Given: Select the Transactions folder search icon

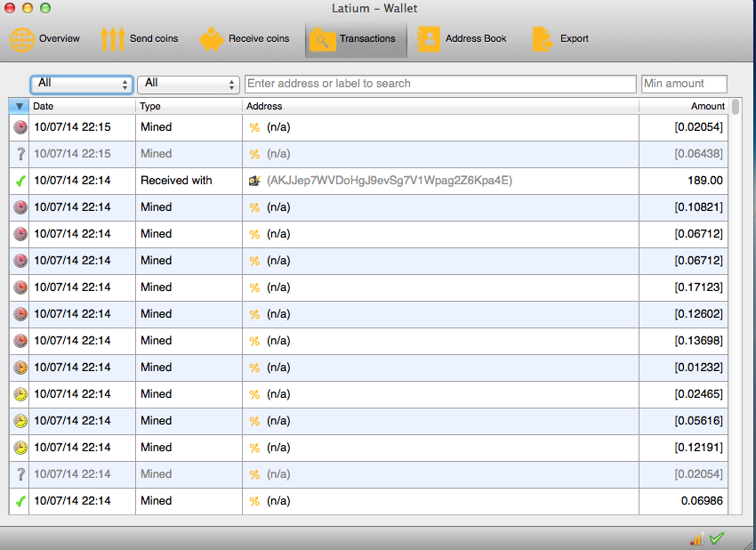Looking at the screenshot, I should [322, 39].
